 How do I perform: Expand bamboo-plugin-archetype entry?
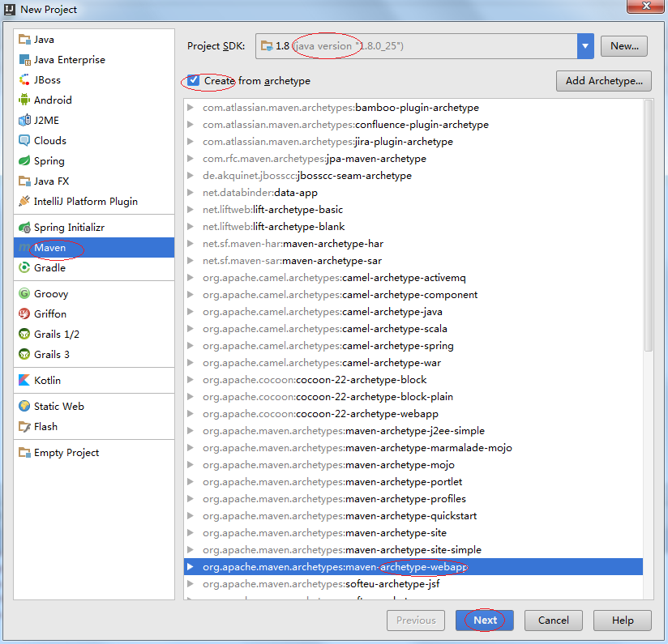[191, 107]
